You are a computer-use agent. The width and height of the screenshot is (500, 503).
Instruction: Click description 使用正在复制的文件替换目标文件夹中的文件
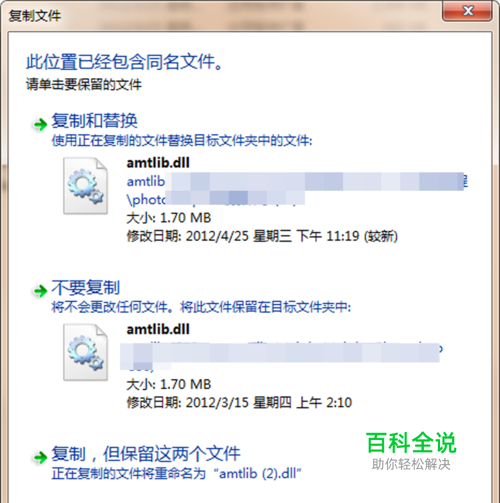click(x=182, y=140)
